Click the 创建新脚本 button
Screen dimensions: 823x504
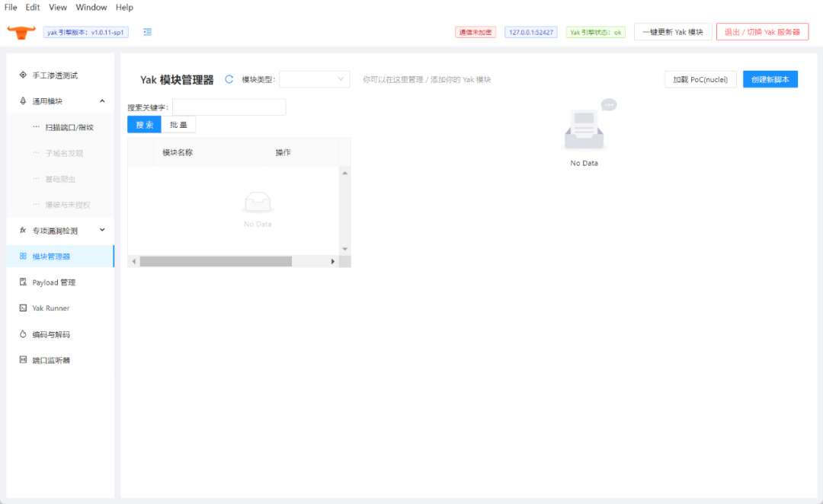770,79
